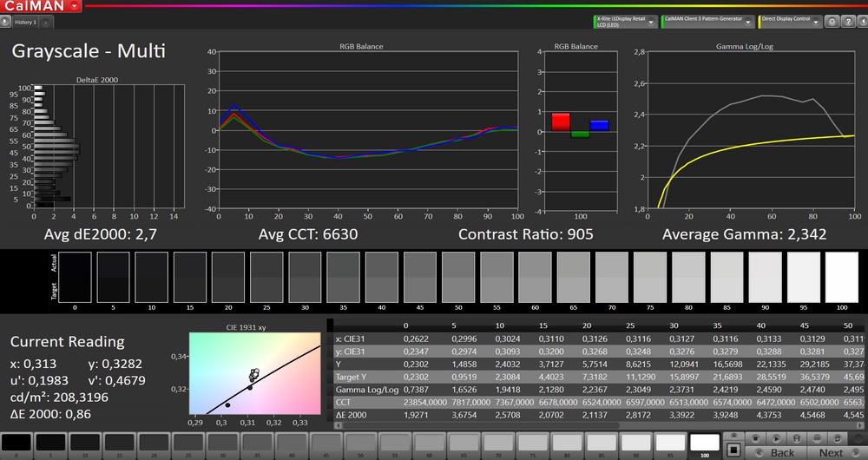The height and width of the screenshot is (460, 868).
Task: Expand the X-Rite i1Display Retail meter dropdown
Action: pos(651,21)
